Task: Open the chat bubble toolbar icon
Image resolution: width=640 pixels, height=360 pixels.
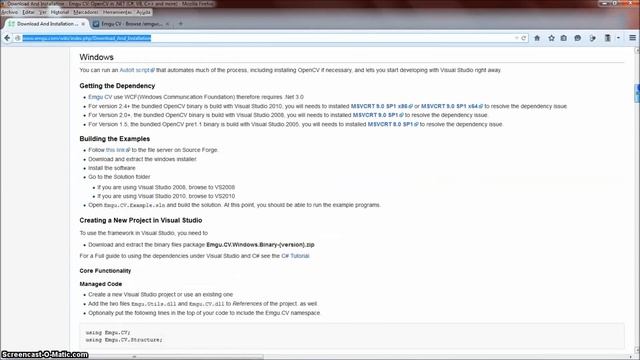Action: (578, 38)
